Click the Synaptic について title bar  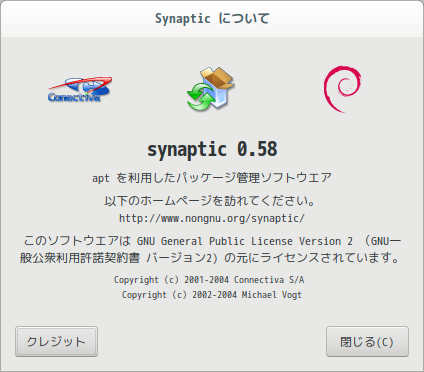click(212, 19)
